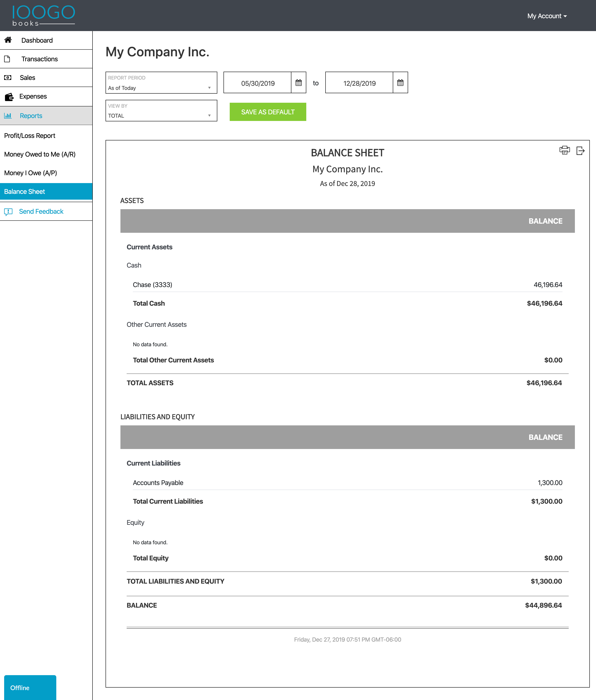Open the Dashboard menu item
596x700 pixels.
pos(46,40)
